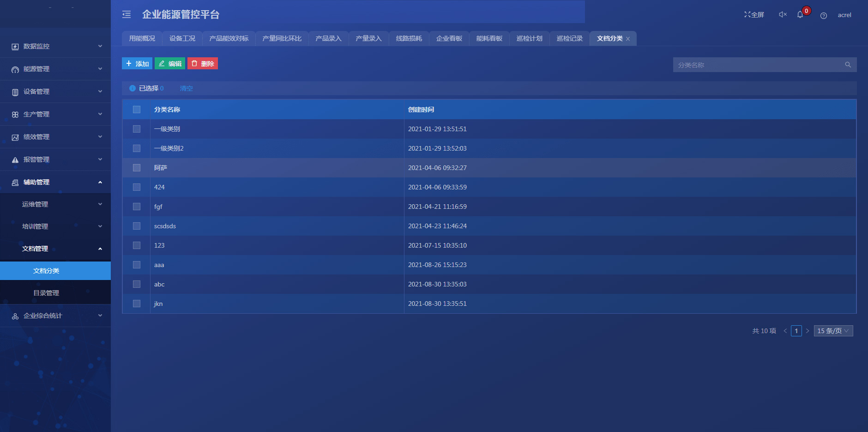Toggle the mute sound icon
The image size is (868, 432).
pos(783,15)
